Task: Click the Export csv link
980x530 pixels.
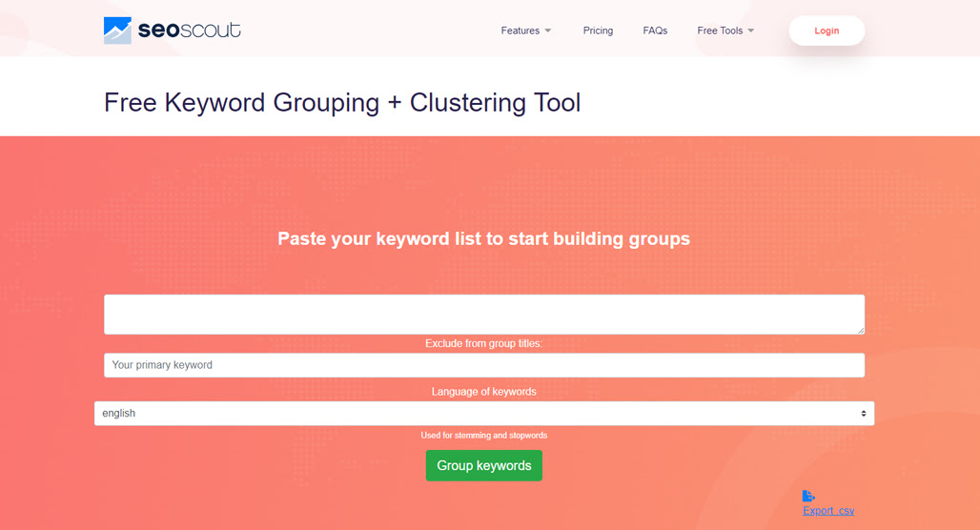Action: click(x=828, y=511)
